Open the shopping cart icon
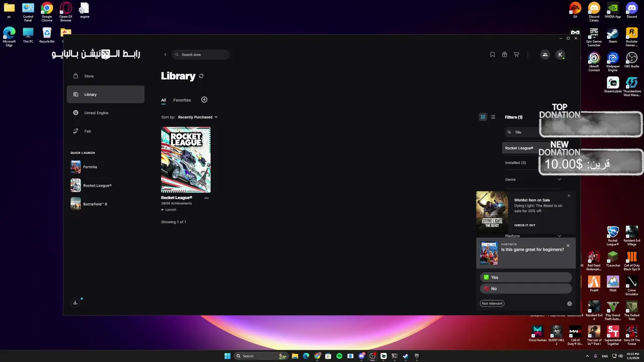This screenshot has width=644, height=362. [516, 54]
